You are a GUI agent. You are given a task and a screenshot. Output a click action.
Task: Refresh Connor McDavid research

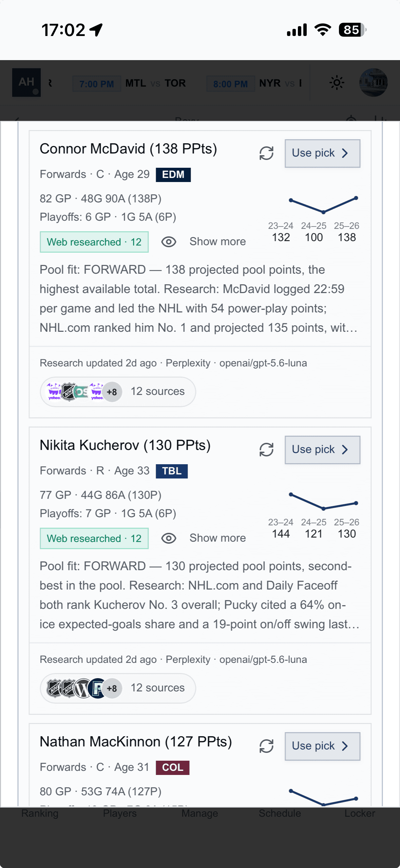click(x=266, y=153)
